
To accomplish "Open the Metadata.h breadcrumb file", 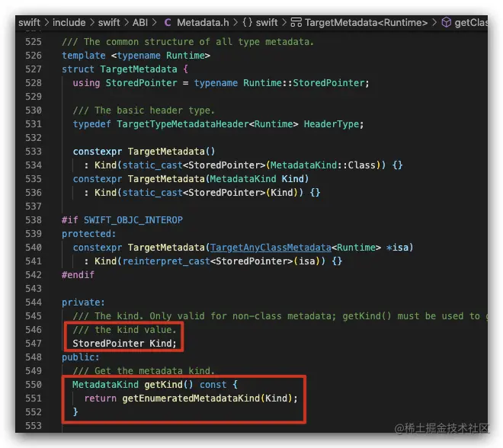I will [x=203, y=22].
